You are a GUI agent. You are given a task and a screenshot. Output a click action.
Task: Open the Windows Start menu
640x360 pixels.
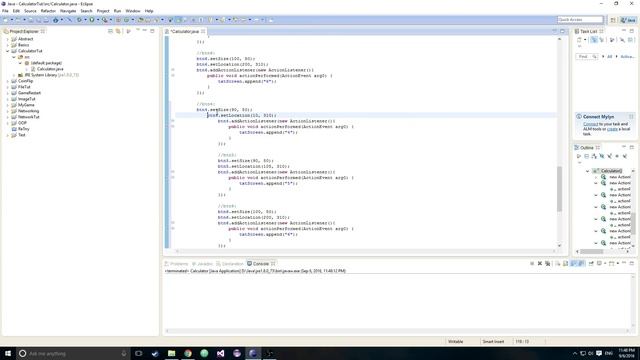click(x=8, y=353)
